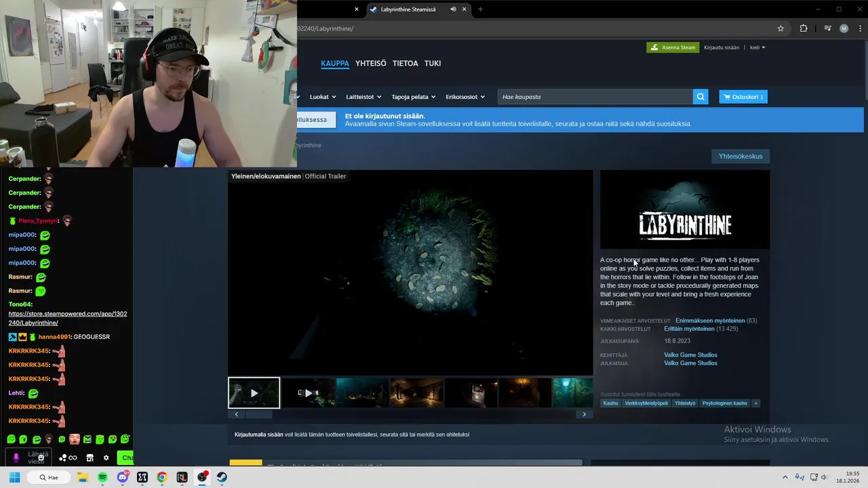The height and width of the screenshot is (488, 868).
Task: Click the infinity icon in chat
Action: (x=73, y=458)
